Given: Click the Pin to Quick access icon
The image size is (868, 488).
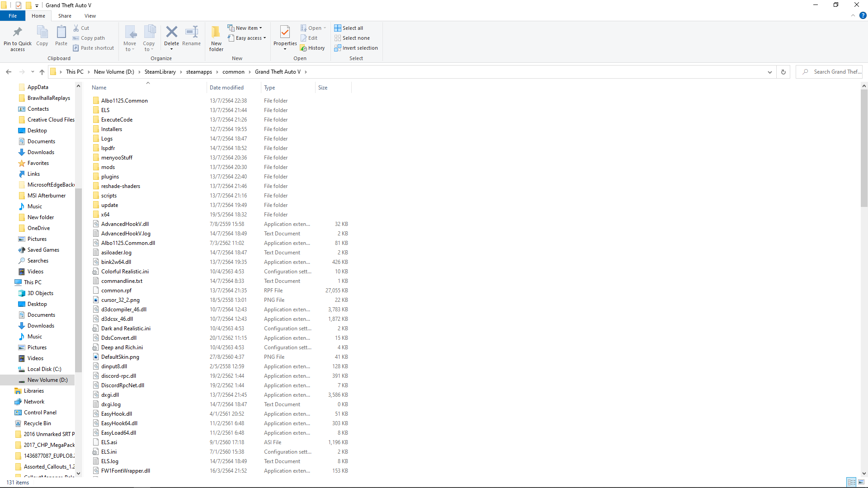Looking at the screenshot, I should 18,33.
